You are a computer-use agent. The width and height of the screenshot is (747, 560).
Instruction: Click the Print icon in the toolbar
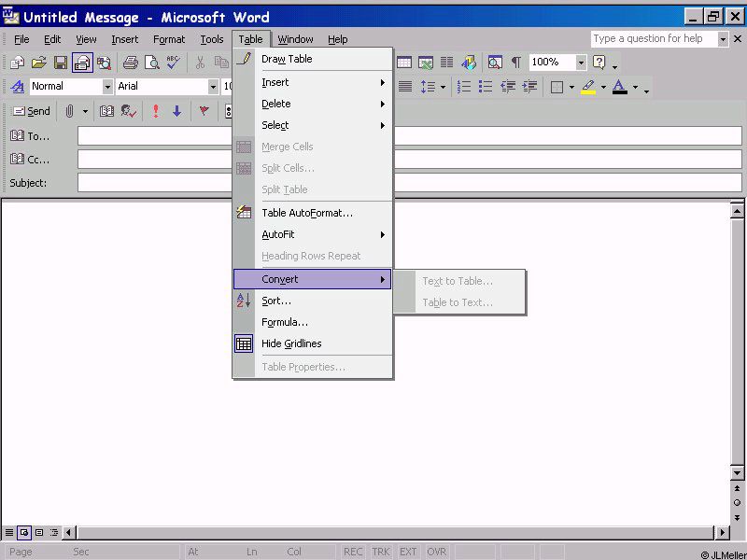[131, 63]
